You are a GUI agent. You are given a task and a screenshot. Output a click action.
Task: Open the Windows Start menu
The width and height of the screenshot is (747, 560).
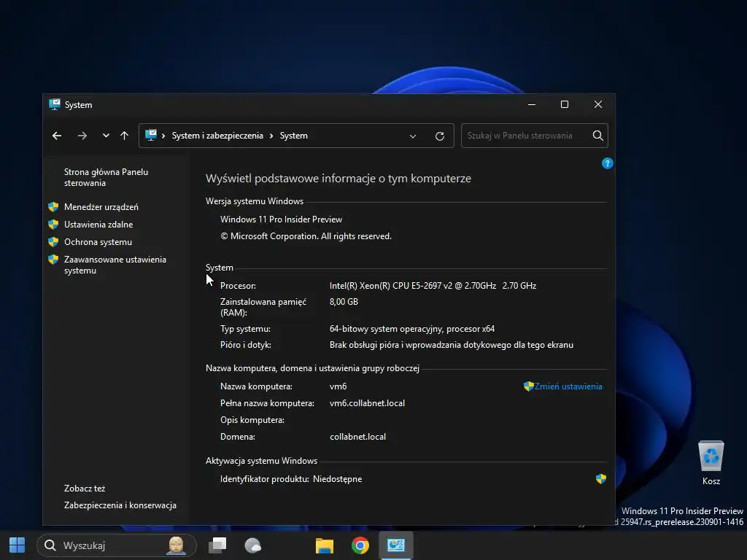click(18, 545)
